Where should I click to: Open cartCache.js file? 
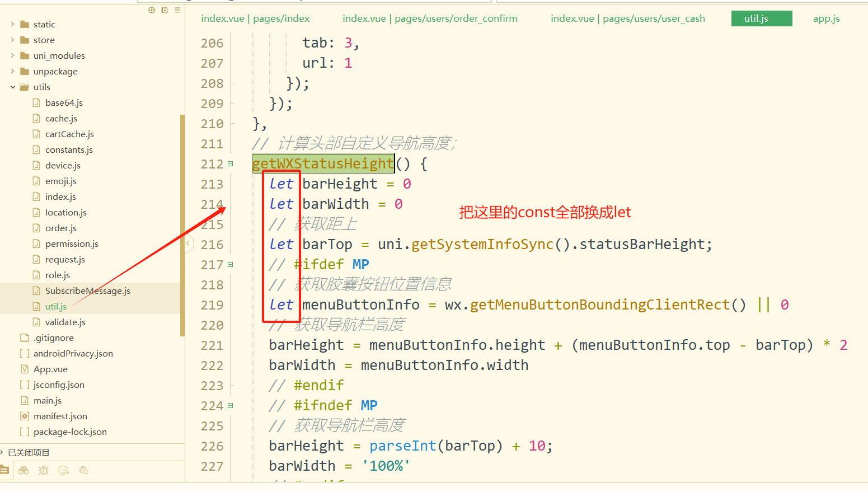pos(69,134)
